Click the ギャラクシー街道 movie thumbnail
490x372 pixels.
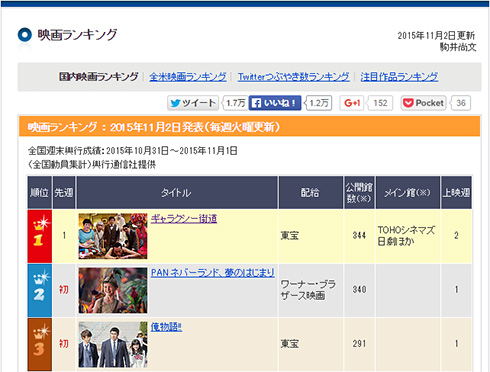pyautogui.click(x=113, y=236)
